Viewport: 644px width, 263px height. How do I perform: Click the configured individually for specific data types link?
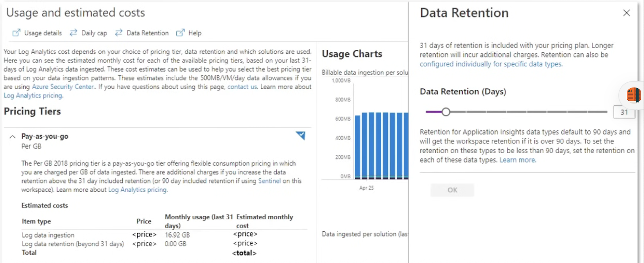pyautogui.click(x=491, y=64)
